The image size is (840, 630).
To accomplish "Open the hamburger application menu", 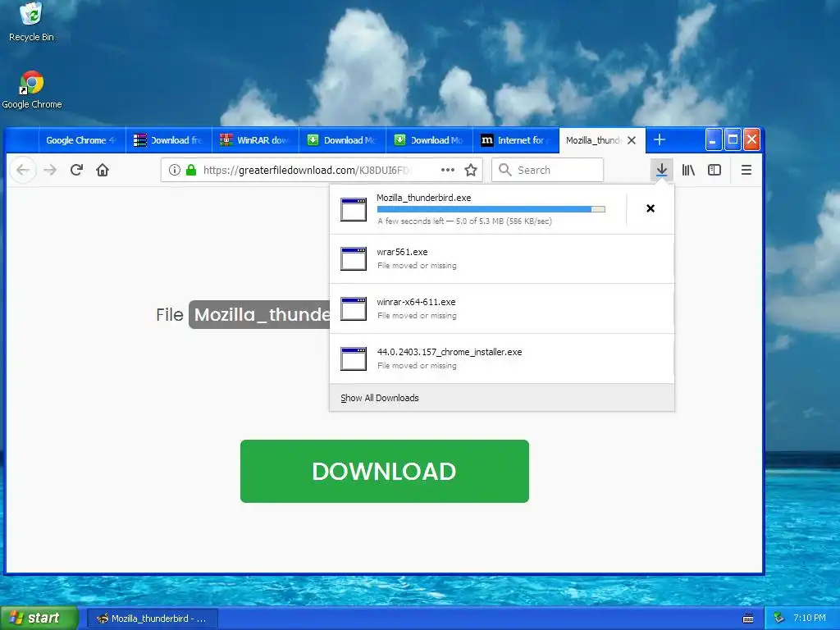I will [x=746, y=171].
